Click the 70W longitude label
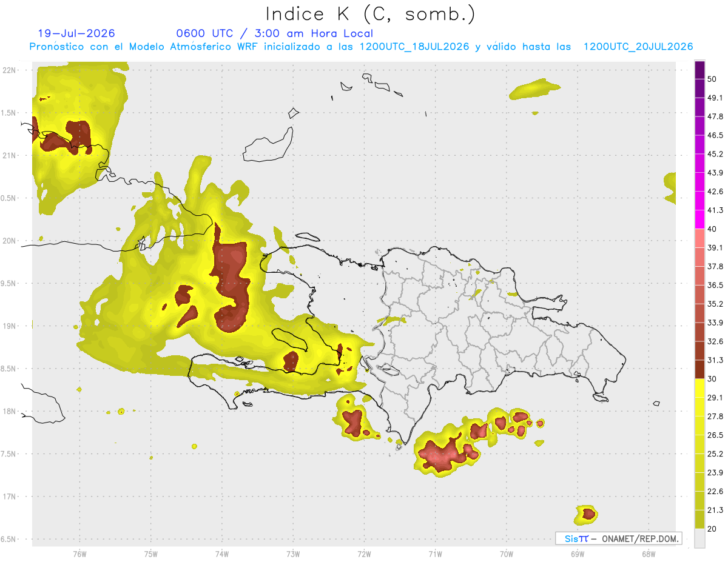Viewport: 728px width, 562px height. tap(507, 554)
